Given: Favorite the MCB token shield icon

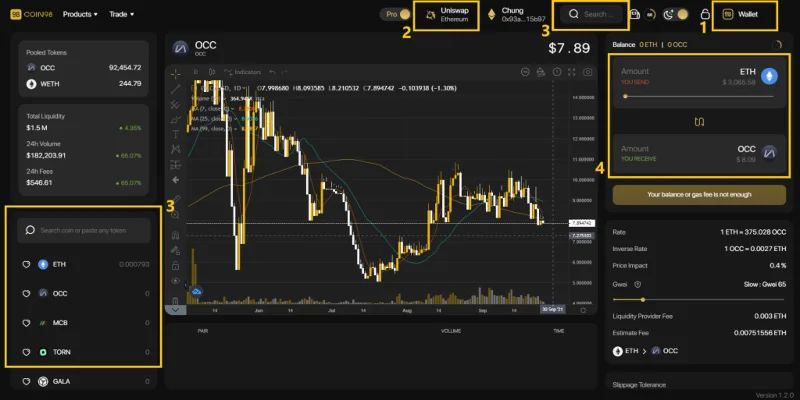Looking at the screenshot, I should pos(27,323).
